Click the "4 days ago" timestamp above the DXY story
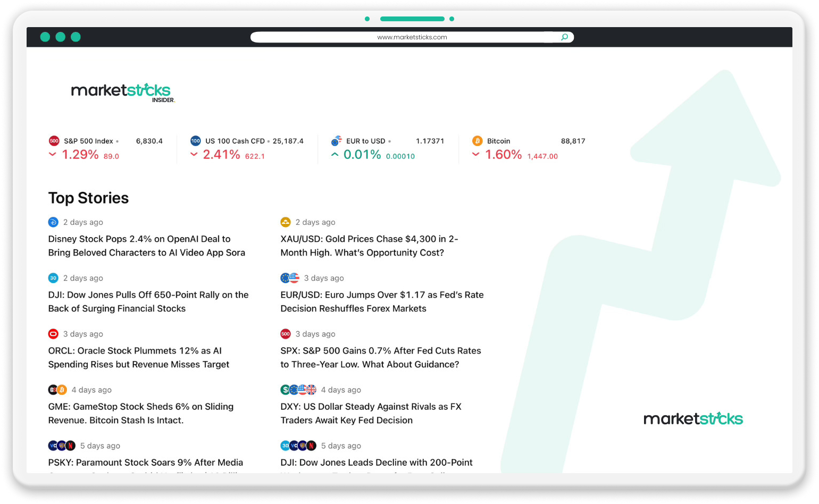Screen dimensions: 819x504 tap(341, 390)
